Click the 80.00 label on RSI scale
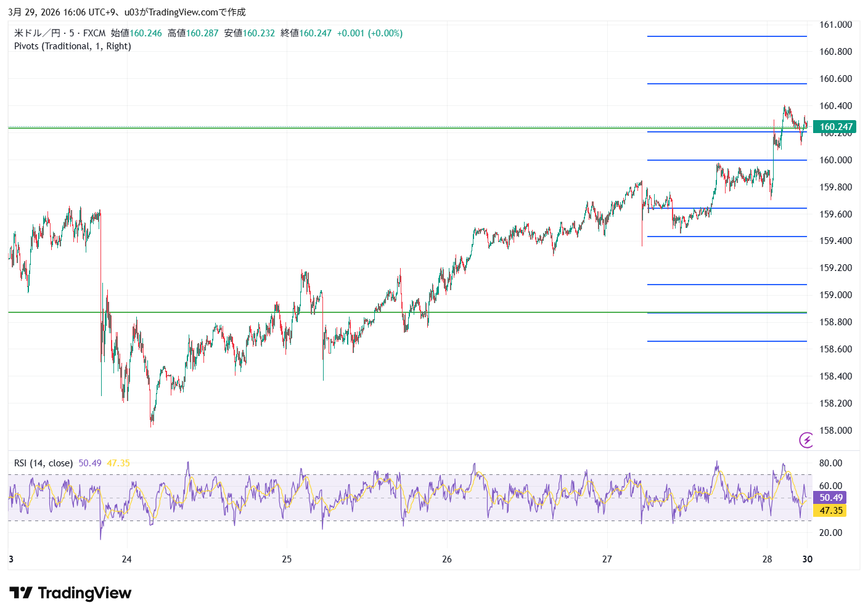Viewport: 868px width, 616px height. 830,463
